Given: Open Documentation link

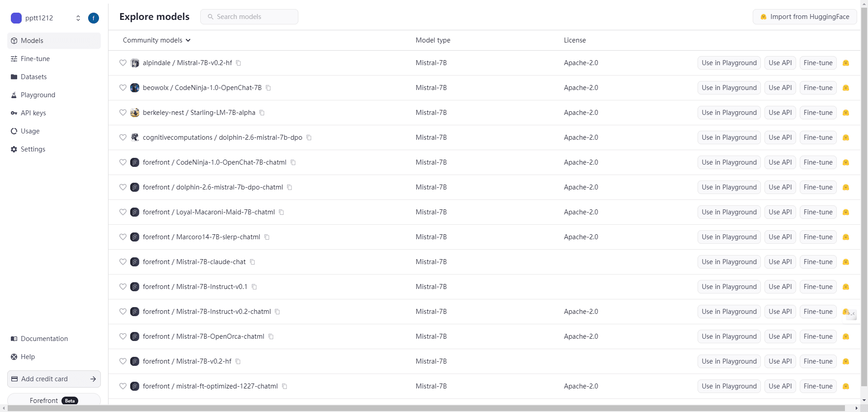Looking at the screenshot, I should (54, 339).
